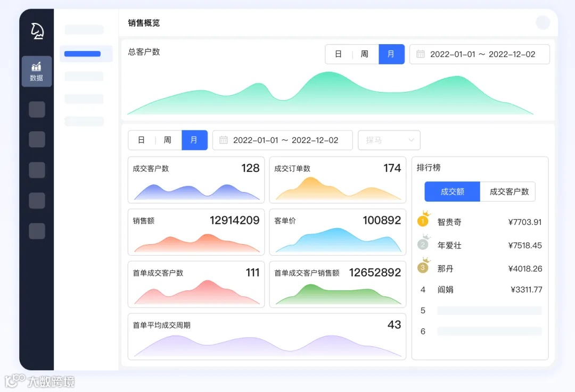575x392 pixels.
Task: Switch top chart to 日 view
Action: click(x=339, y=54)
